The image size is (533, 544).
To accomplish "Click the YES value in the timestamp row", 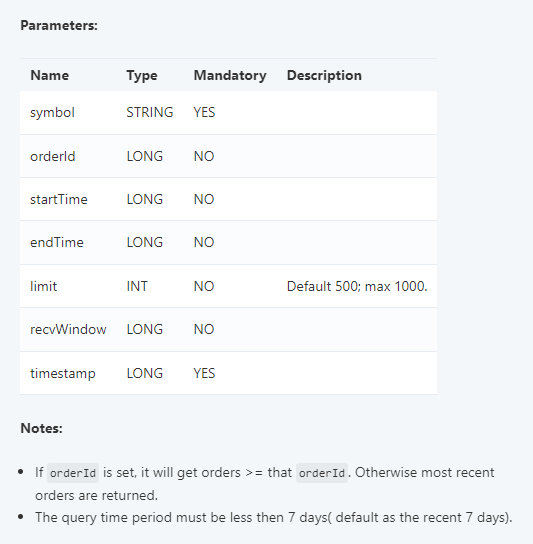I will click(x=204, y=373).
